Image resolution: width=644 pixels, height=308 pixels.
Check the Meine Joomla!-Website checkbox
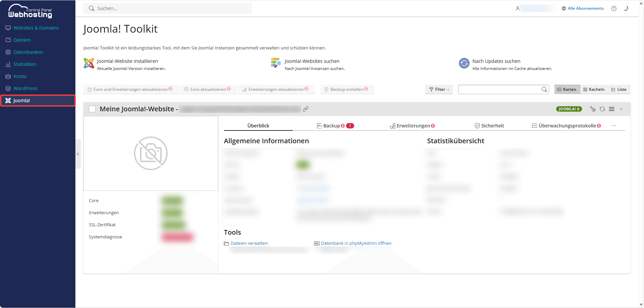click(92, 109)
